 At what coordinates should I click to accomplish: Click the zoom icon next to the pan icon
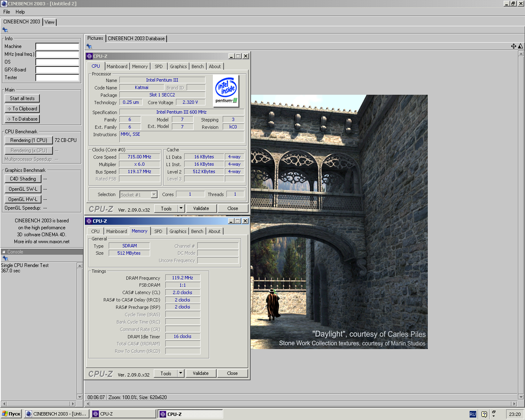pyautogui.click(x=520, y=46)
